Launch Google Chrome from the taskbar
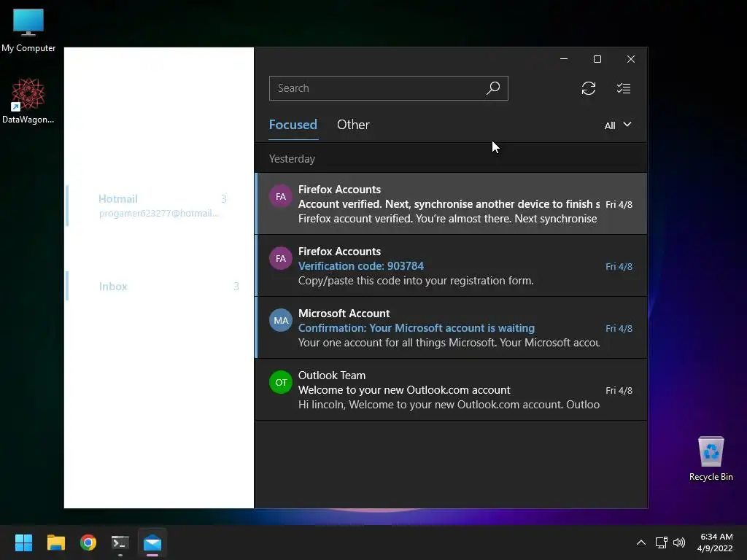The width and height of the screenshot is (747, 560). pos(88,542)
